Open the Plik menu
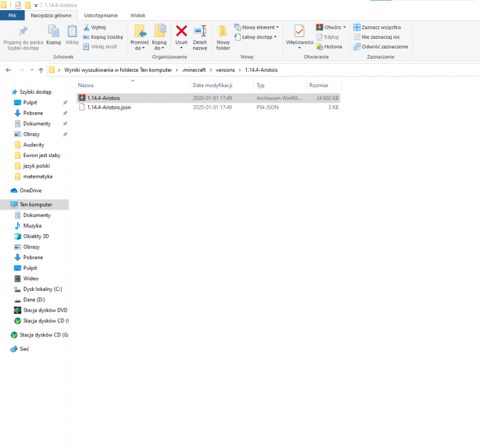Viewport: 480px width, 448px height. (x=12, y=15)
